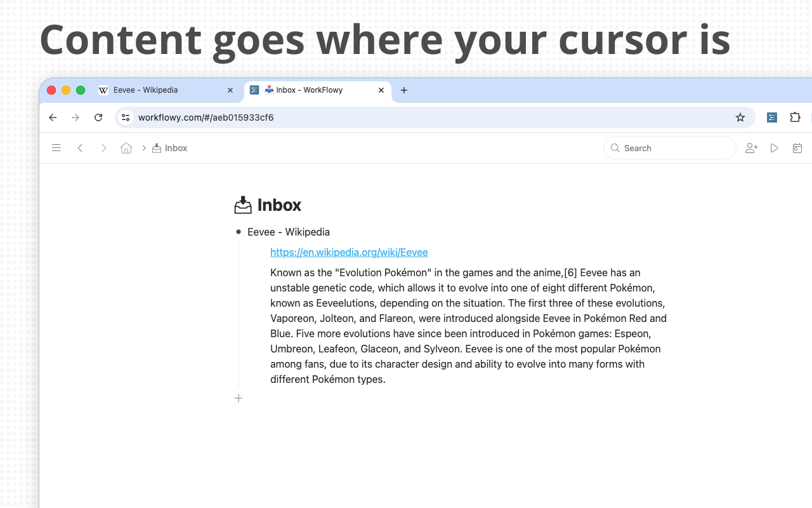This screenshot has width=812, height=508.
Task: Click the inbox tray icon beside title
Action: 243,205
